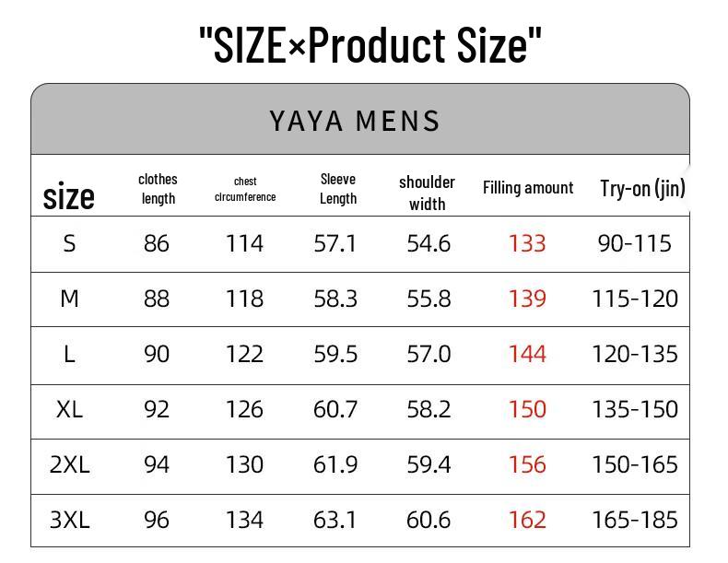Select the 165-185 try-on range cell

click(635, 520)
